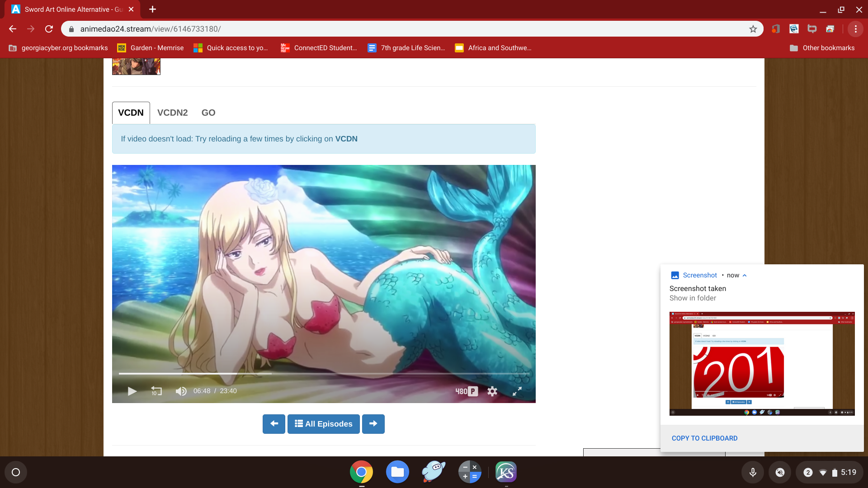Click the bold VCDN reload link
This screenshot has width=868, height=488.
[x=346, y=139]
